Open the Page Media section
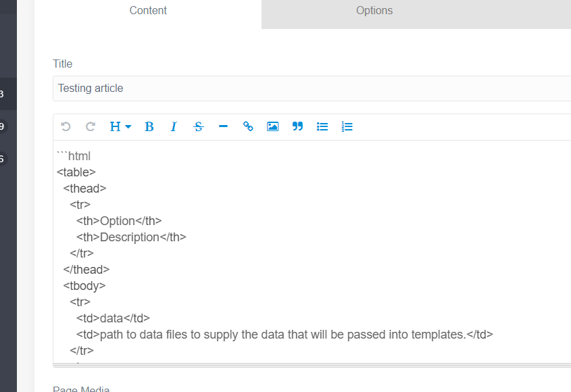 pos(81,389)
